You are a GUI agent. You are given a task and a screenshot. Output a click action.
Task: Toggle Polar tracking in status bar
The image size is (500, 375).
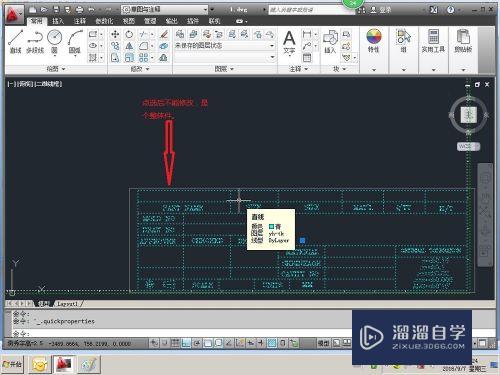point(197,343)
